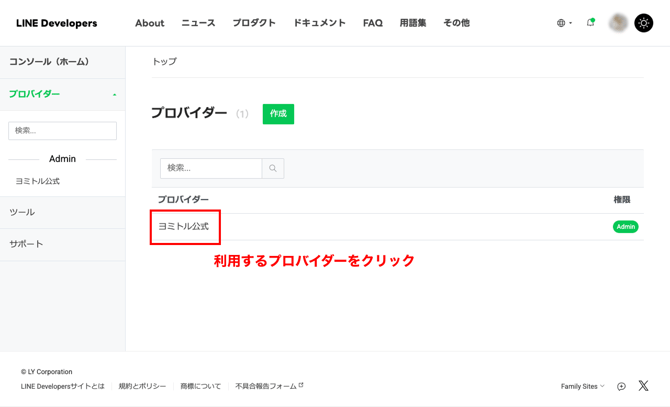Open the user profile avatar
This screenshot has width=670, height=407.
point(618,23)
